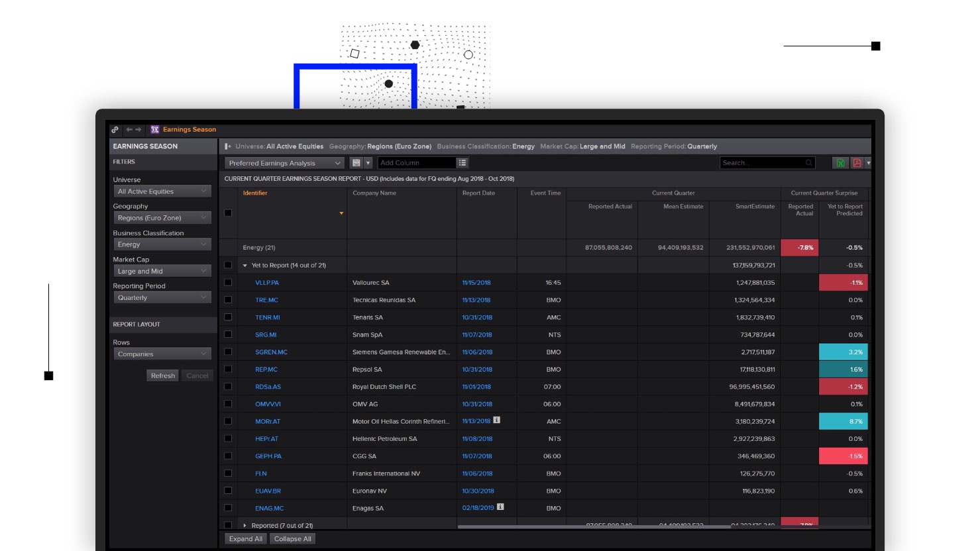
Task: Open the RDSa.AS identifier link
Action: pos(268,387)
